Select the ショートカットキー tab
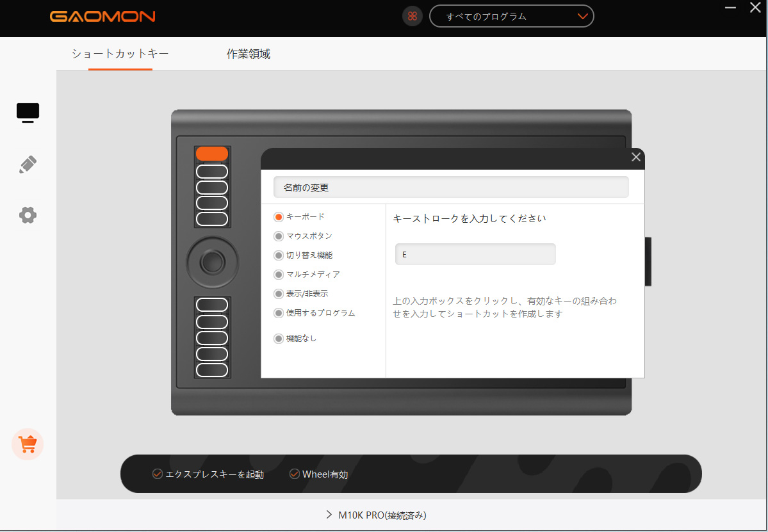 pyautogui.click(x=120, y=54)
